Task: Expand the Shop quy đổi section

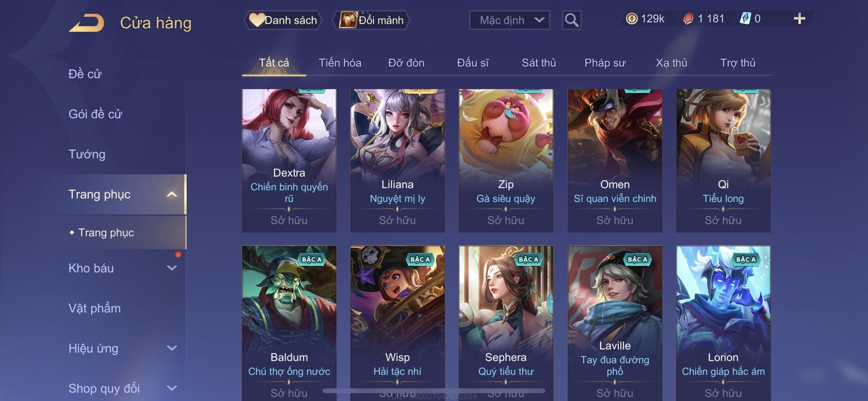Action: (172, 388)
